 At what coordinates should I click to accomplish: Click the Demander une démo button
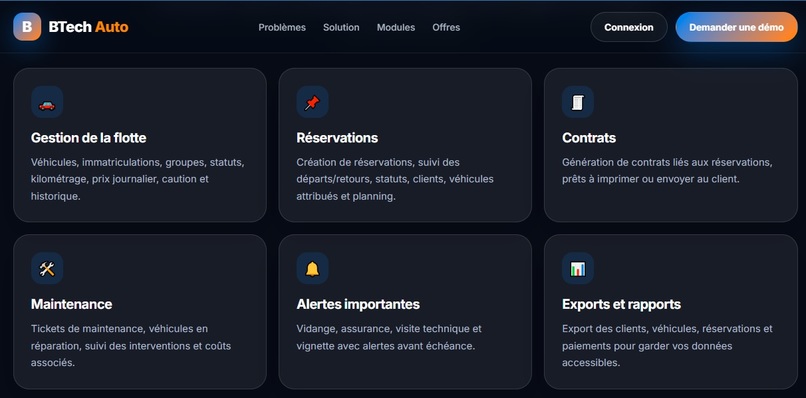tap(736, 27)
